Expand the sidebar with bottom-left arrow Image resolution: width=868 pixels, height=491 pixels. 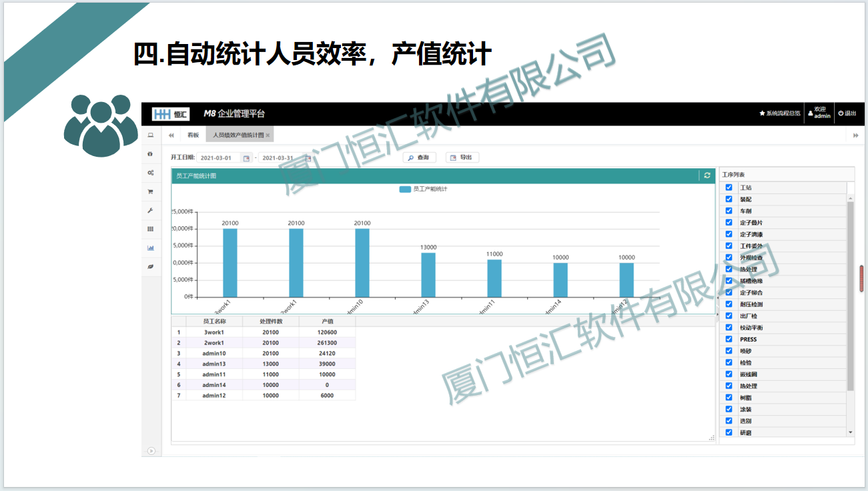[x=151, y=451]
